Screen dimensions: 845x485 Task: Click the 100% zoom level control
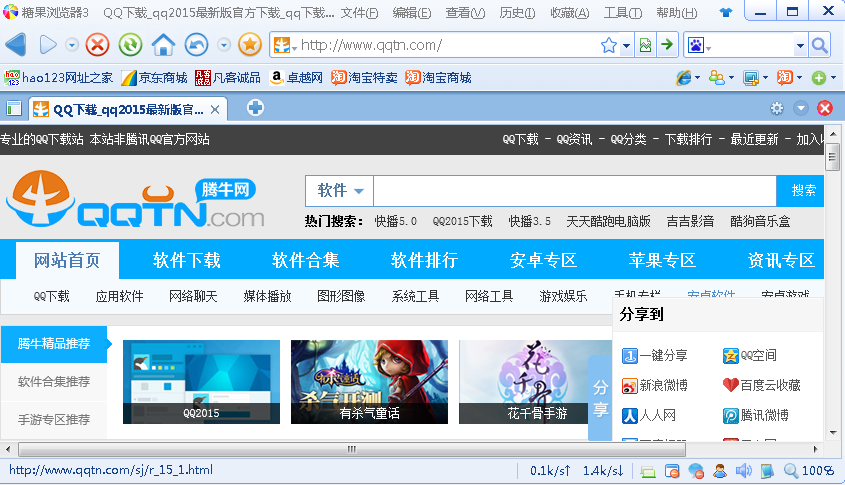tap(810, 470)
